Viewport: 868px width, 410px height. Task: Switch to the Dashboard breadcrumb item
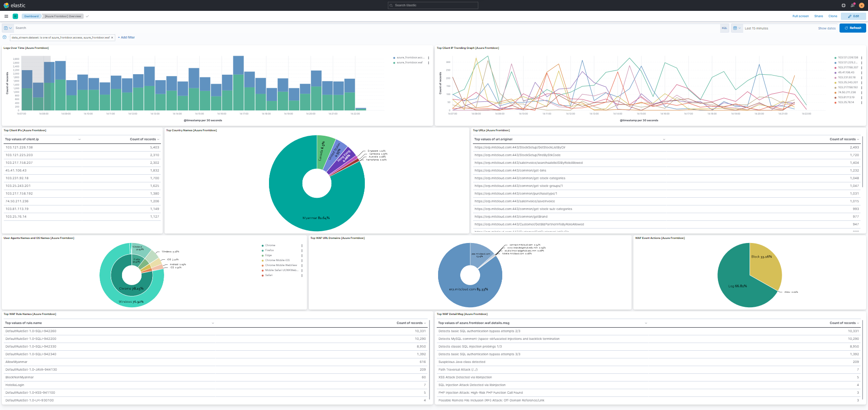[31, 16]
